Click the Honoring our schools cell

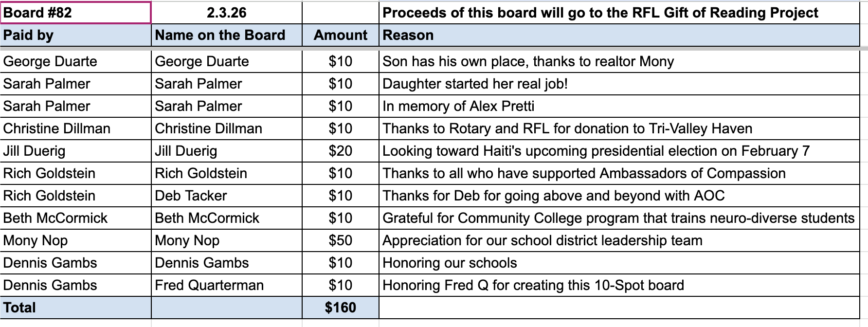pyautogui.click(x=619, y=263)
